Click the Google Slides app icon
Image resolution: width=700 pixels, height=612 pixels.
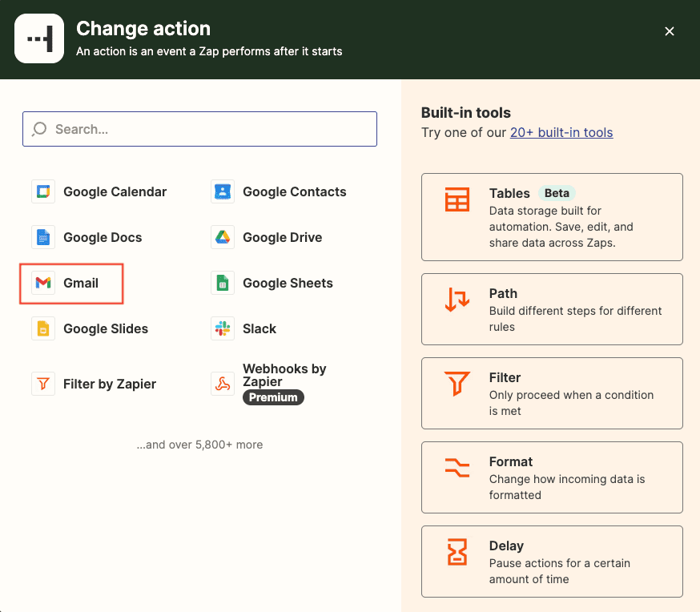[x=43, y=328]
